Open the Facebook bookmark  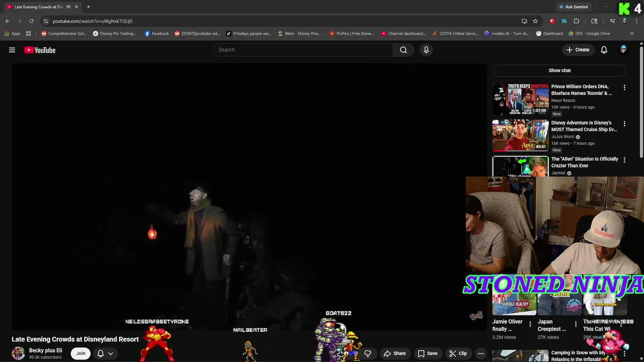156,34
